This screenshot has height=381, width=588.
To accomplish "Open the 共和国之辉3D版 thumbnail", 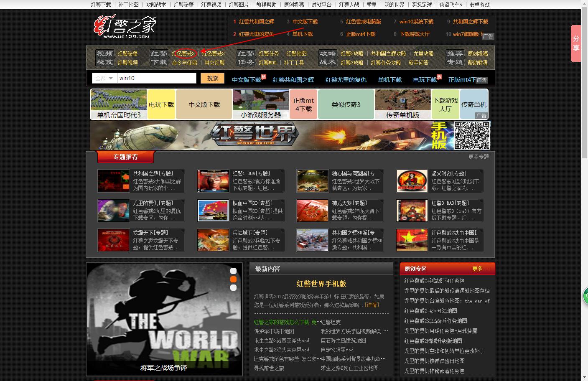I will [x=313, y=240].
